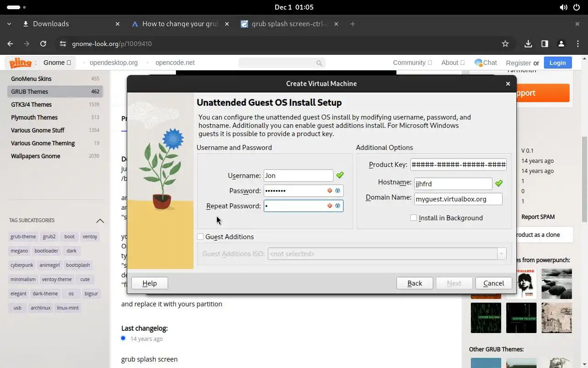Click the browser reload icon
Image resolution: width=588 pixels, height=368 pixels.
[43, 44]
